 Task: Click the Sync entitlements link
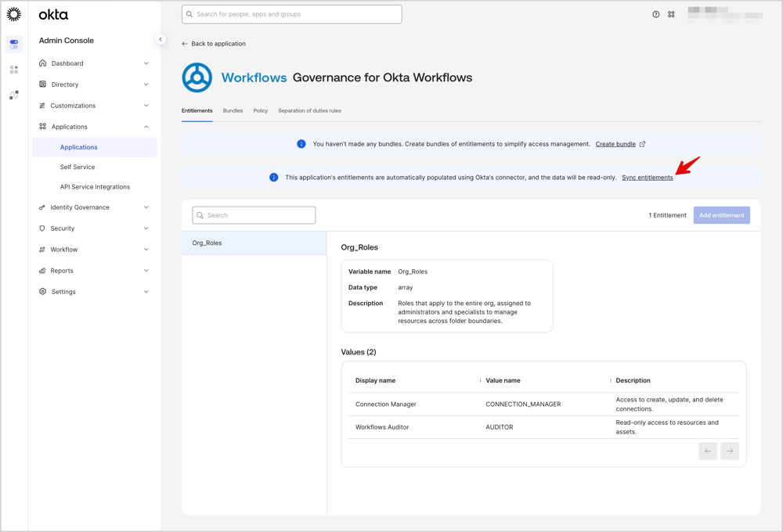(647, 178)
